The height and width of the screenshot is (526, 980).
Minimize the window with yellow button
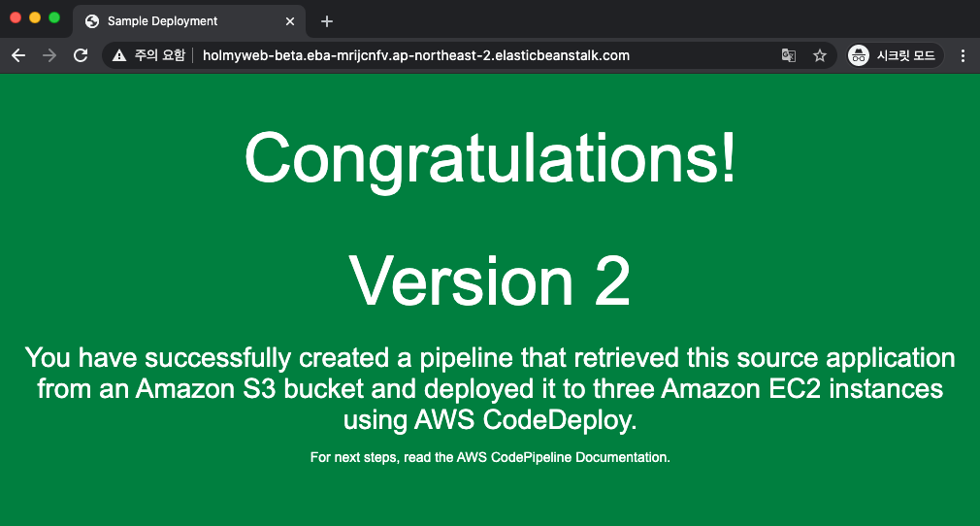pos(35,17)
